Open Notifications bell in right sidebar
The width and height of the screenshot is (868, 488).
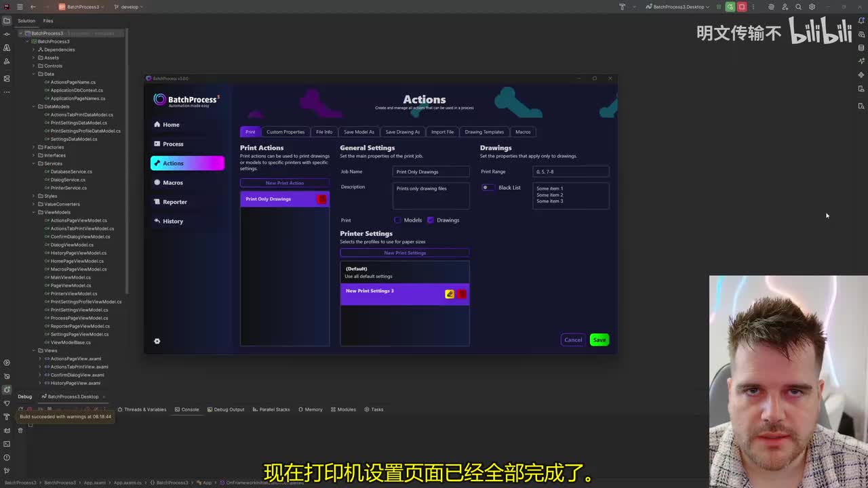click(861, 20)
